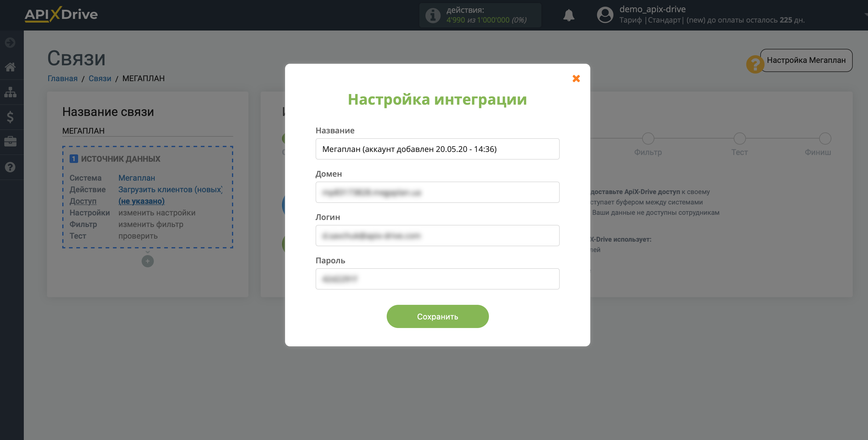Viewport: 868px width, 440px height.
Task: Click the Сохранить button
Action: (x=437, y=316)
